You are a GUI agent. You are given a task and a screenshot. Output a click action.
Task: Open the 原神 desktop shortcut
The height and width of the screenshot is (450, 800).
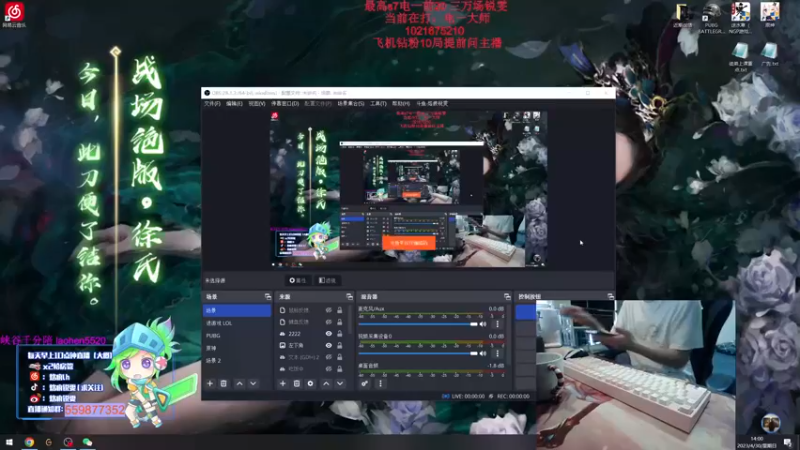[769, 14]
